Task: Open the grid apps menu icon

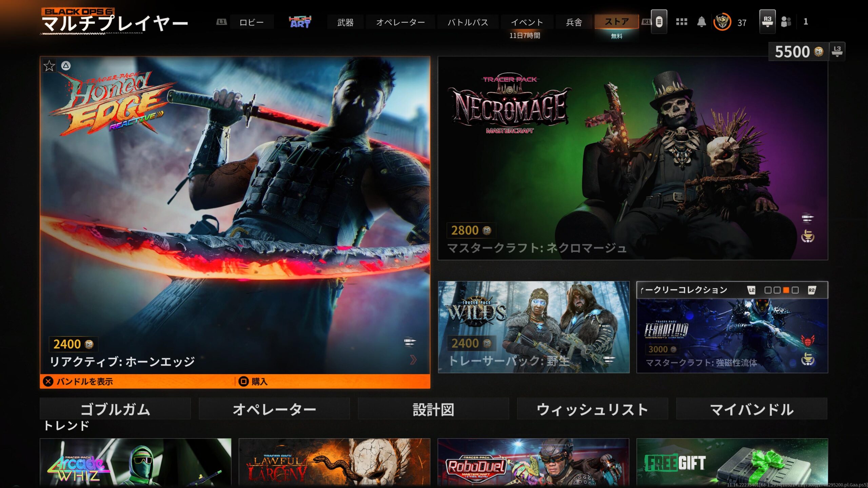Action: pos(682,22)
